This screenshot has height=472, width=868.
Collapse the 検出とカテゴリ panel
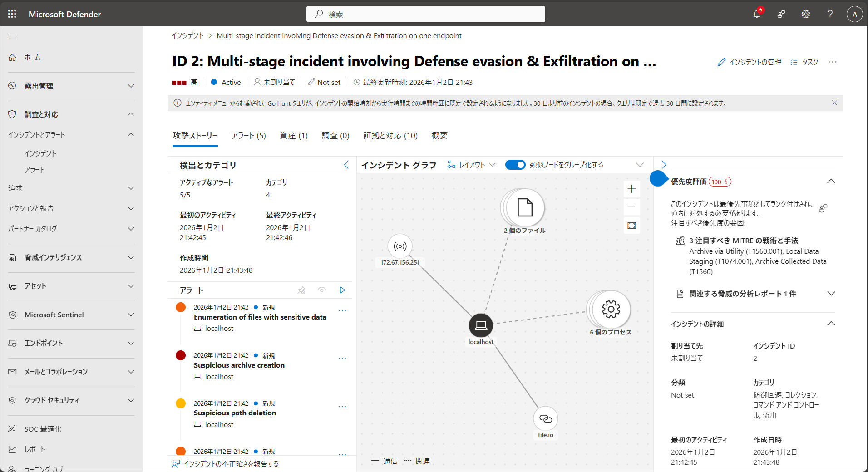[346, 165]
